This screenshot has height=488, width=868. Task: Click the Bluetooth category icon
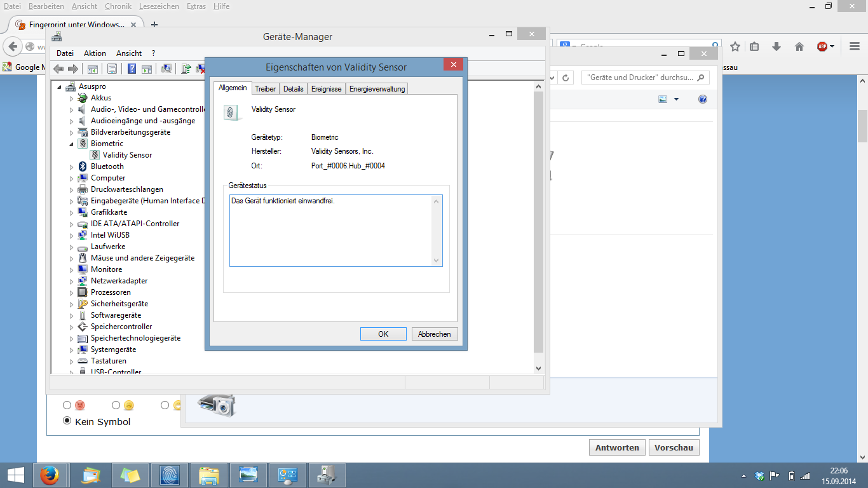(x=83, y=166)
